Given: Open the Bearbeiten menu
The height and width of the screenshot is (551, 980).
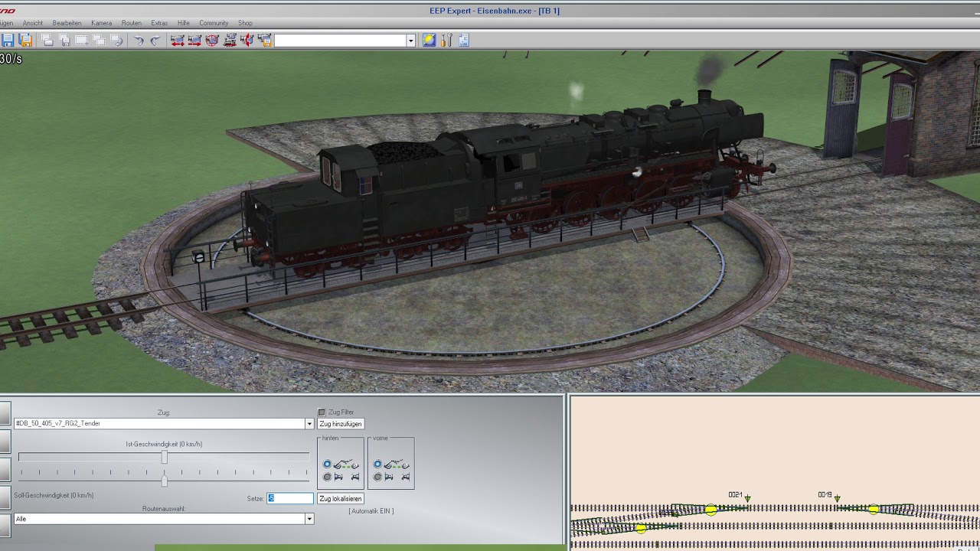Looking at the screenshot, I should 67,23.
